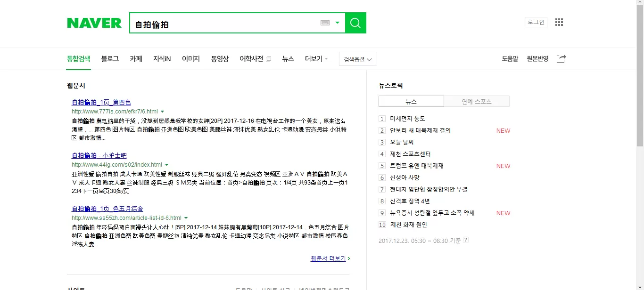Click the 도움말 link
This screenshot has height=290, width=644.
click(510, 59)
